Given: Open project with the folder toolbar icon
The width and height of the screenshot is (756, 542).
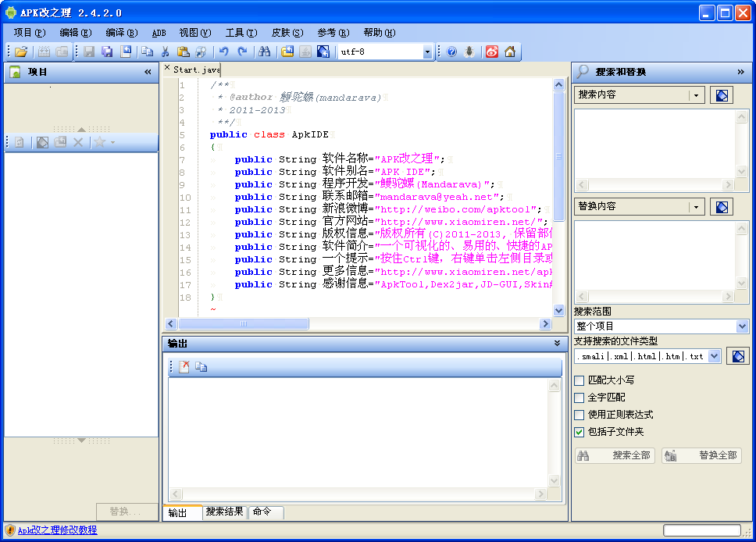Looking at the screenshot, I should [x=21, y=52].
